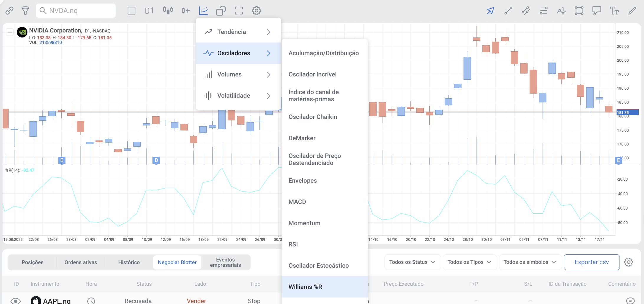This screenshot has height=304, width=644.
Task: Select the brush pencil drawing tool
Action: (632, 11)
